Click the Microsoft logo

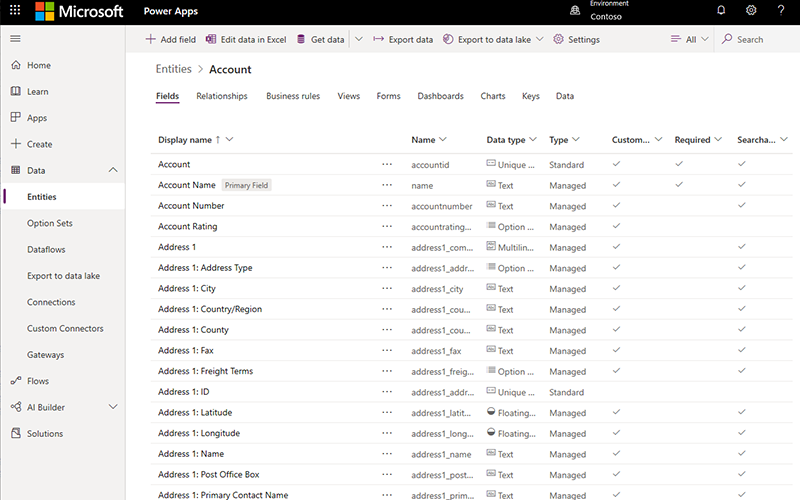(79, 11)
